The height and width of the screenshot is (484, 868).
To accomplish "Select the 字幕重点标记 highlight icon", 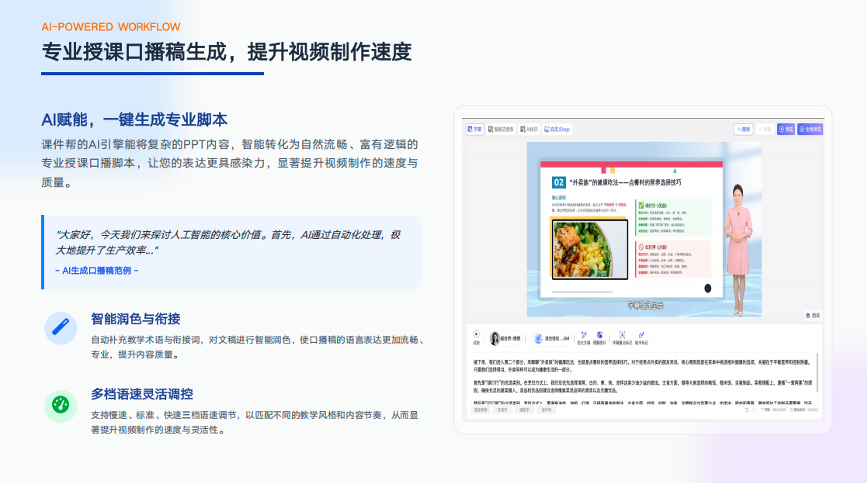I will coord(623,336).
